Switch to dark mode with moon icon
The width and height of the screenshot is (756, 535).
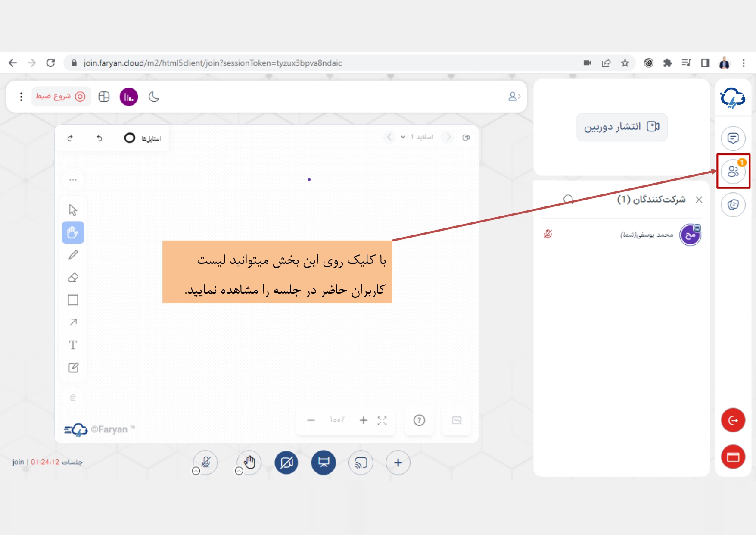[x=154, y=97]
